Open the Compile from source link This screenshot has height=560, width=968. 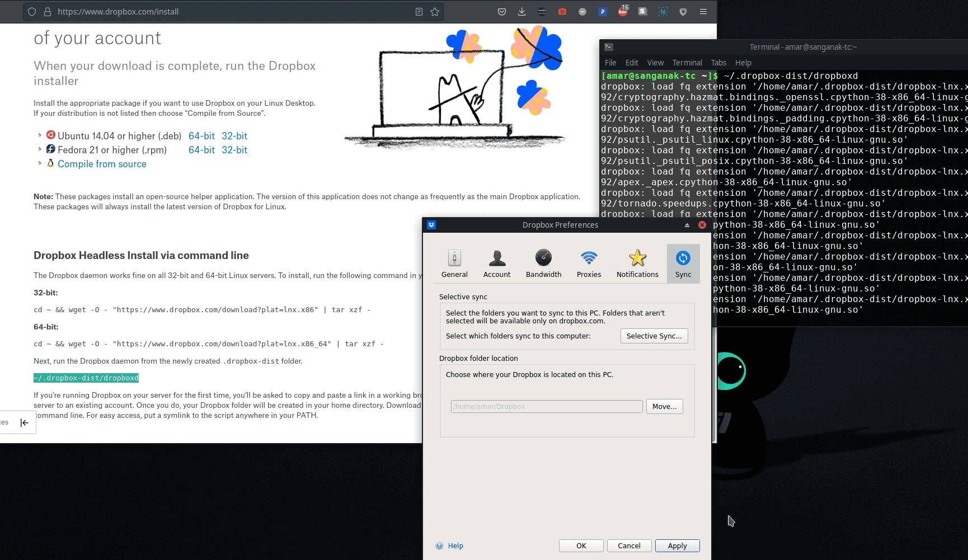[102, 164]
